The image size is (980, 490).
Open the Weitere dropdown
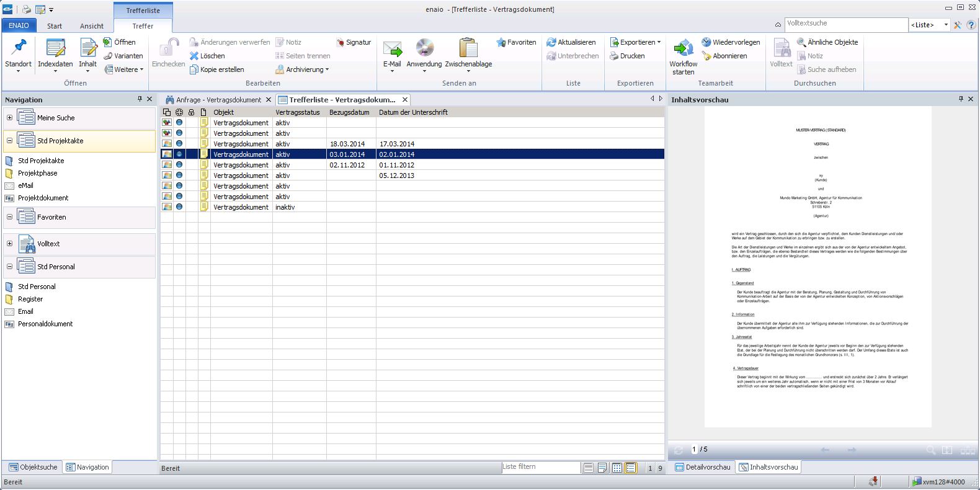pos(124,69)
